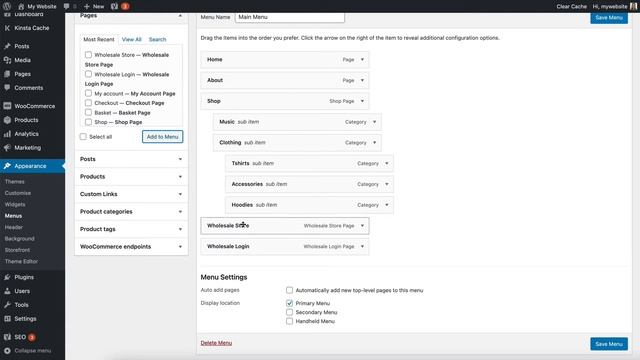Screen dimensions: 640x360
Task: Click Collapse menu arrow icon
Action: coord(7,351)
